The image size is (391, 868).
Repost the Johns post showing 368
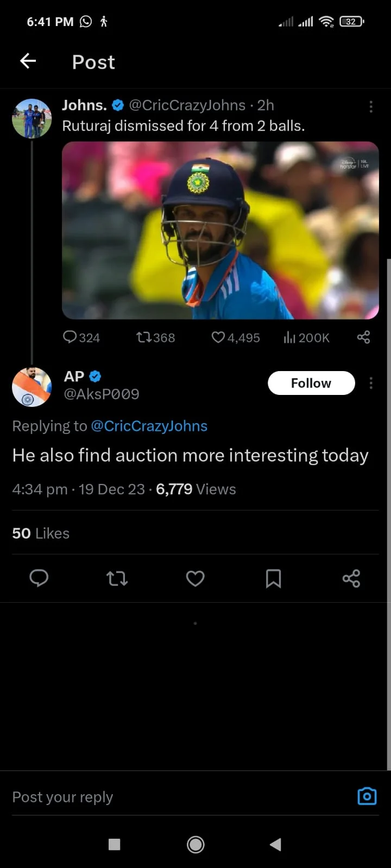pos(155,337)
